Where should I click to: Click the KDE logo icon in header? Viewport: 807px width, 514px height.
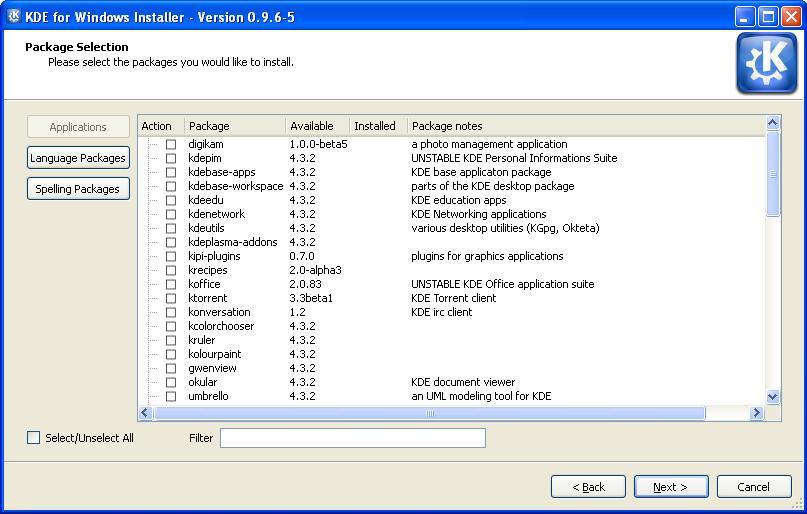(767, 63)
